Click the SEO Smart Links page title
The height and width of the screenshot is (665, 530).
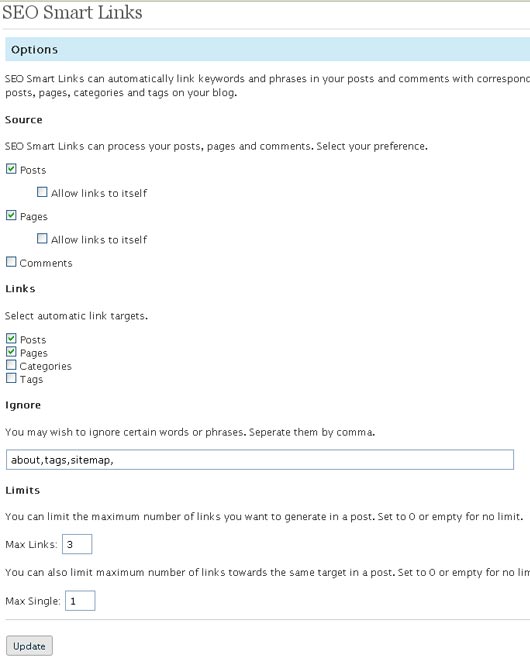(72, 12)
